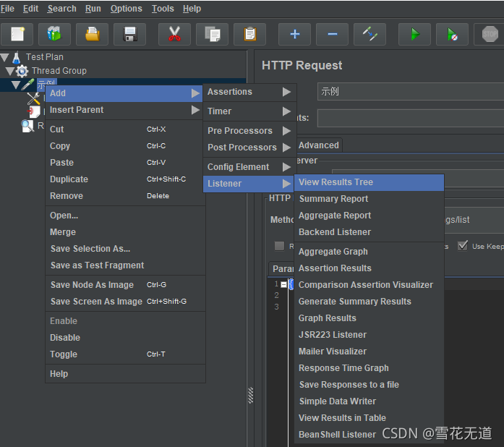Click Cut in context menu
Image resolution: width=504 pixels, height=447 pixels.
(125, 129)
